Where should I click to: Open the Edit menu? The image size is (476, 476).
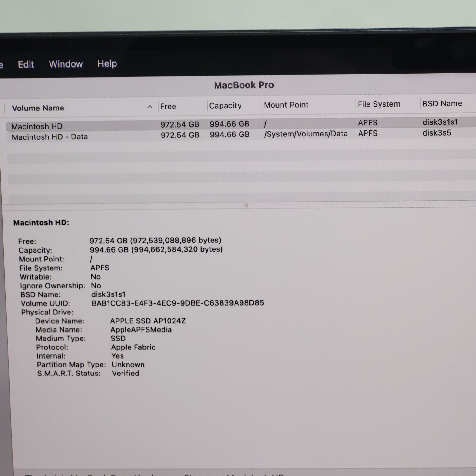(26, 64)
